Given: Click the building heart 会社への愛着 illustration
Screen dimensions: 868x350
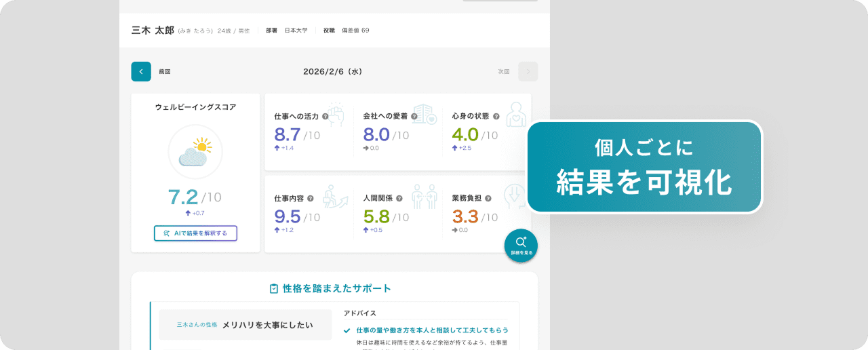Looking at the screenshot, I should (x=425, y=114).
